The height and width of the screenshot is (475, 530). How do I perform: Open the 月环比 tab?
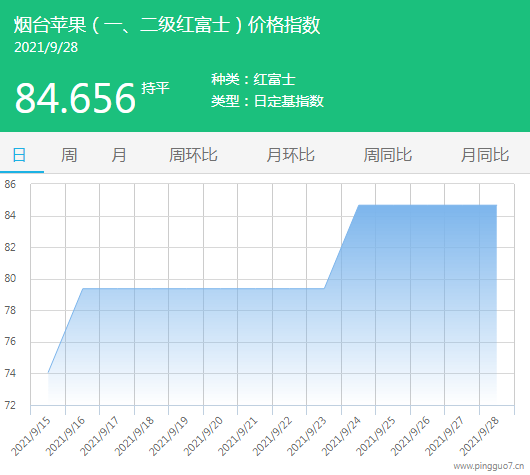pyautogui.click(x=290, y=155)
